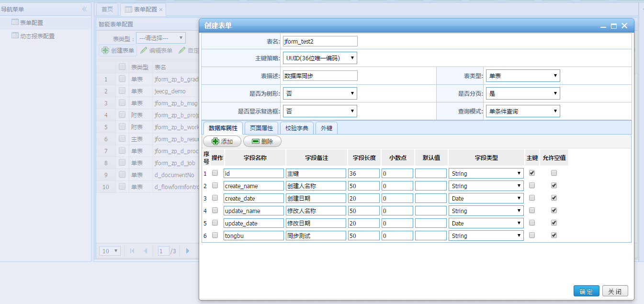Toggle primary key checkbox for id field
This screenshot has width=644, height=304.
coord(531,173)
